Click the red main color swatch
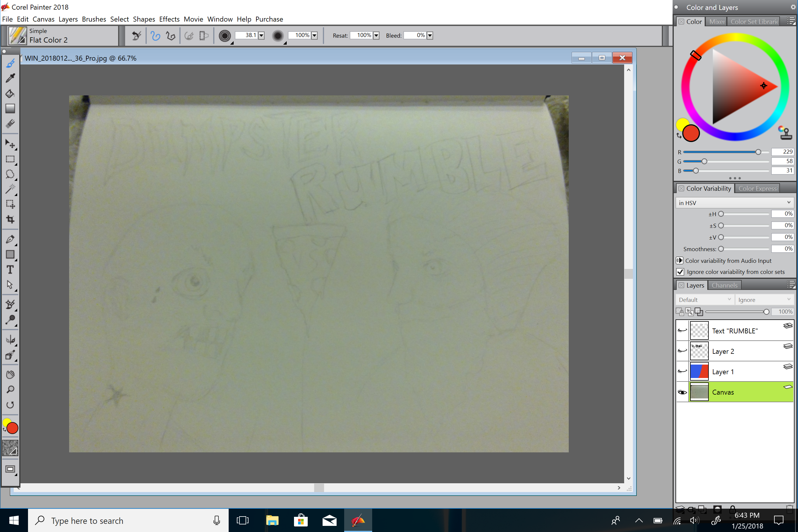 [x=691, y=133]
